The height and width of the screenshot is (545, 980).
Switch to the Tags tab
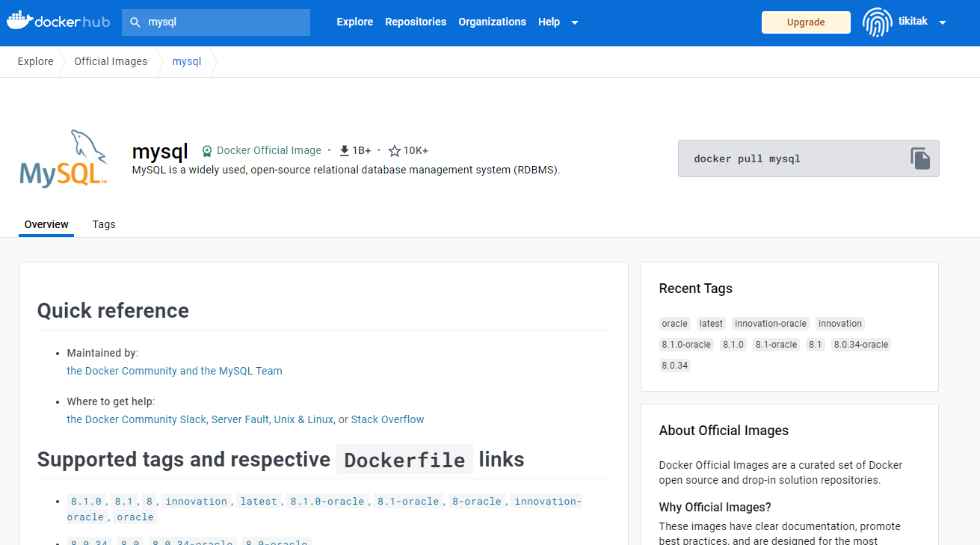(x=104, y=224)
